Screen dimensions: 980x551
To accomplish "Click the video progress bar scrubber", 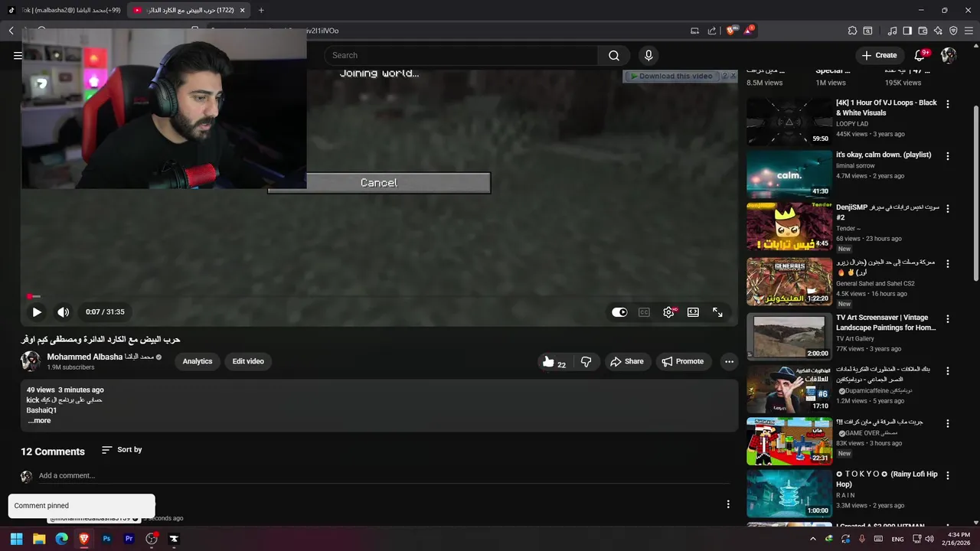I will (30, 296).
